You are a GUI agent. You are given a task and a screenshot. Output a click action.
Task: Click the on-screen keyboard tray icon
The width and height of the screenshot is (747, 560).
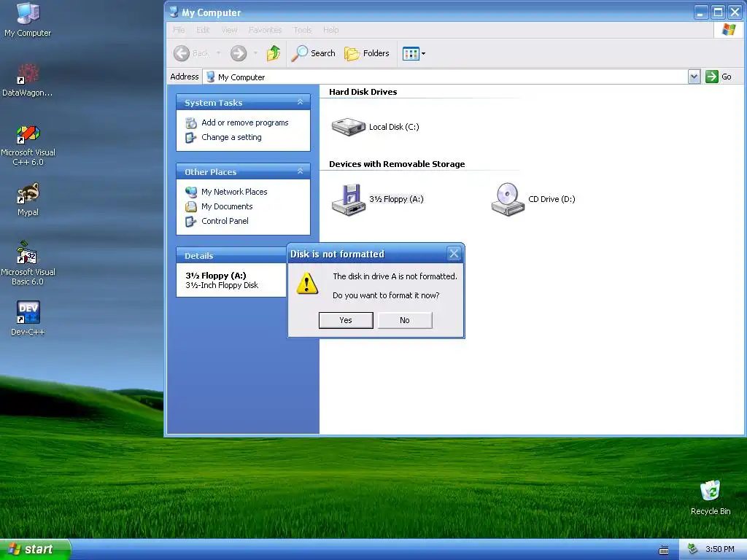pyautogui.click(x=664, y=550)
